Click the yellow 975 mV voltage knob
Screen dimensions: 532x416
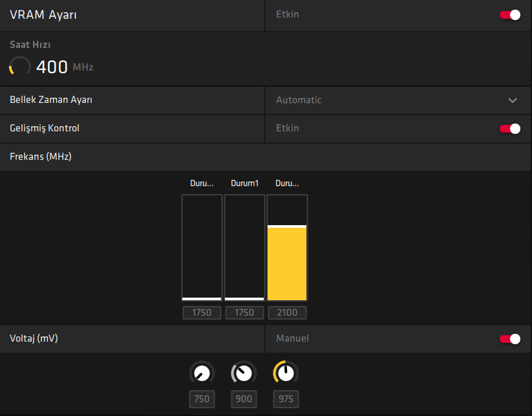pyautogui.click(x=286, y=373)
